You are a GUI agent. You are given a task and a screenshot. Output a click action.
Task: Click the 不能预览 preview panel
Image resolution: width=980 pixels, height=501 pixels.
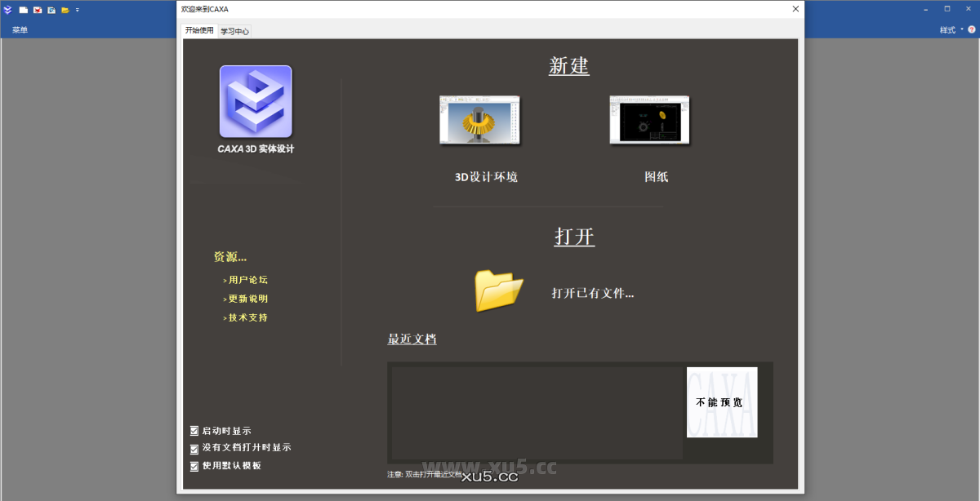coord(721,403)
